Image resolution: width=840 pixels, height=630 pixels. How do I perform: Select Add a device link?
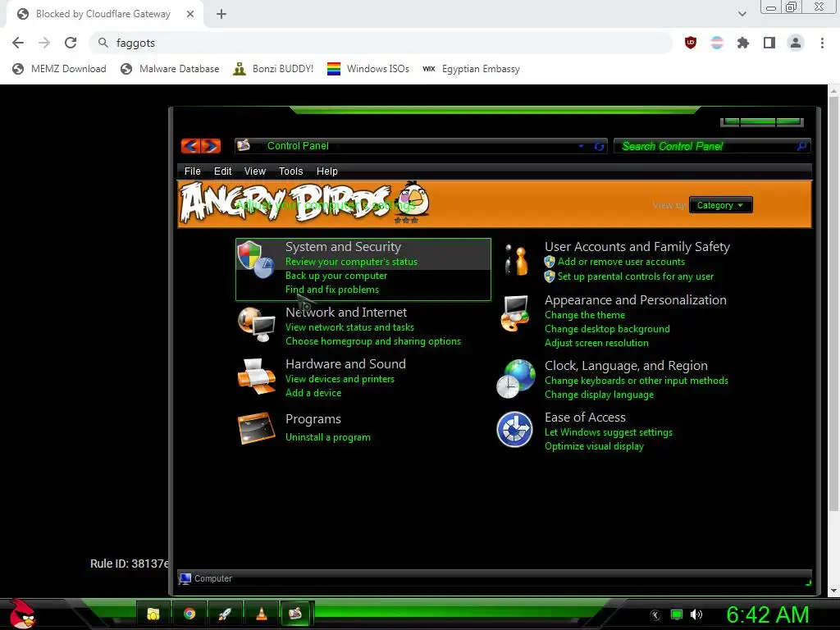[313, 393]
